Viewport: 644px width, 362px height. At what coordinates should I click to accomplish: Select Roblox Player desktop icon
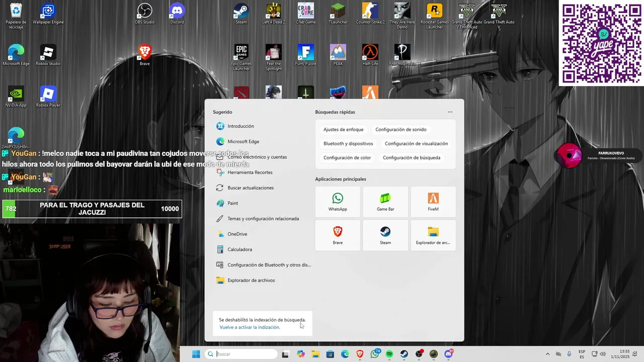pos(48,97)
